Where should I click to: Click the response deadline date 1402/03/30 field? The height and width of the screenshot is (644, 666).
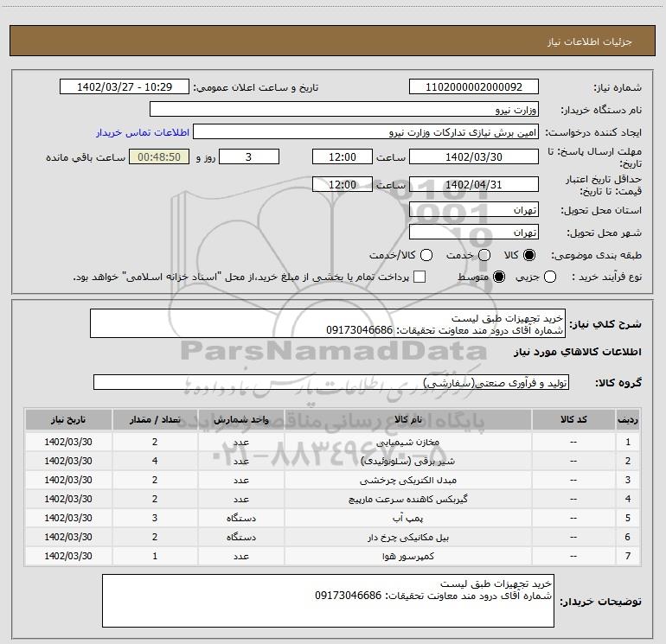(x=474, y=156)
